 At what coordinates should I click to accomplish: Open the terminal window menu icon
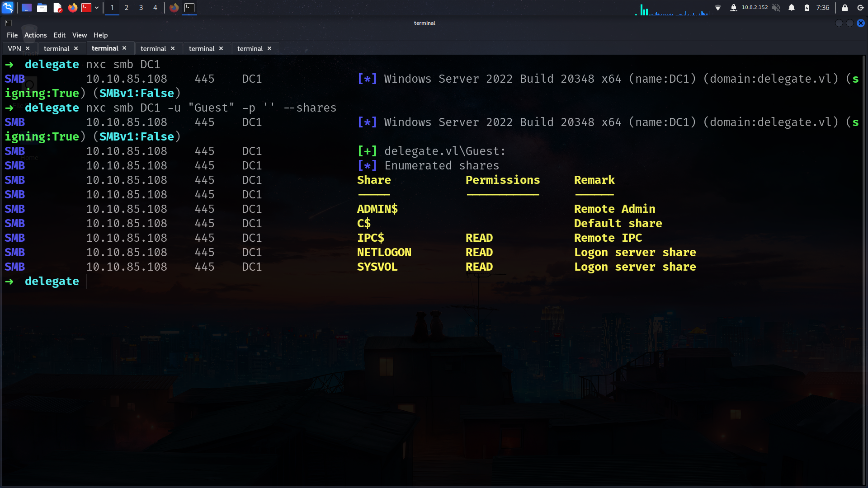click(x=9, y=23)
